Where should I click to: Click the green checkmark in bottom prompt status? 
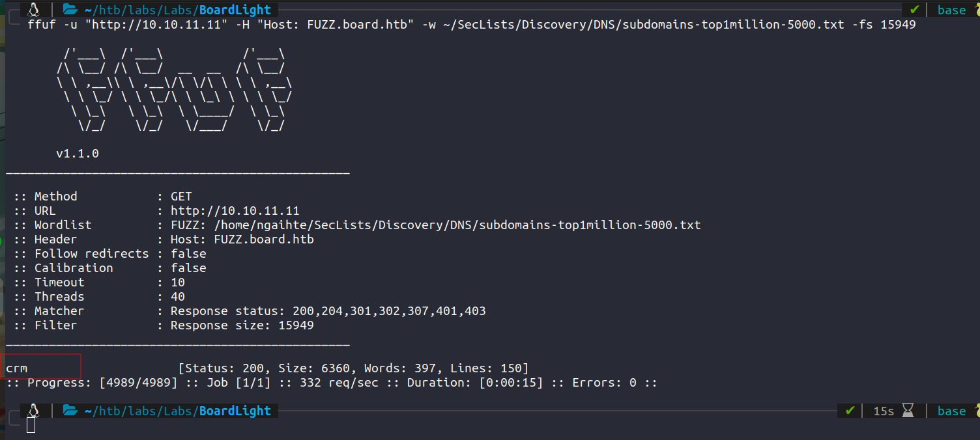pyautogui.click(x=850, y=411)
